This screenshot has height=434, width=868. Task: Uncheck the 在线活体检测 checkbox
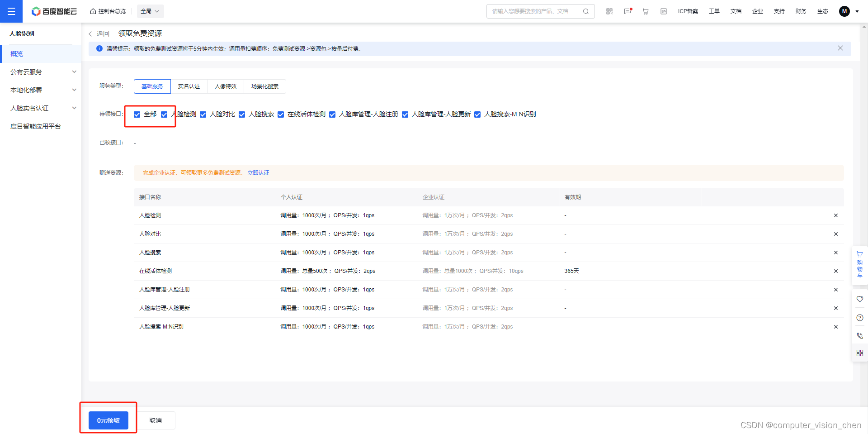point(281,114)
